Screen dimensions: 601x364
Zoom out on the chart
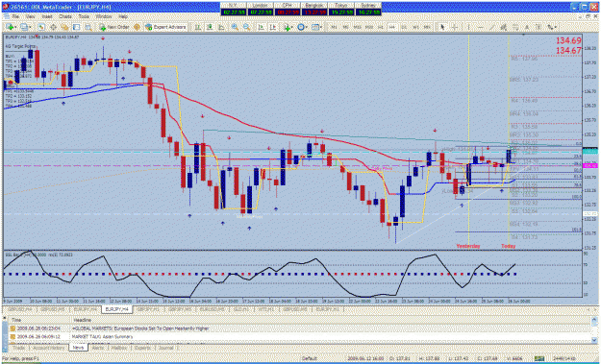click(x=246, y=27)
